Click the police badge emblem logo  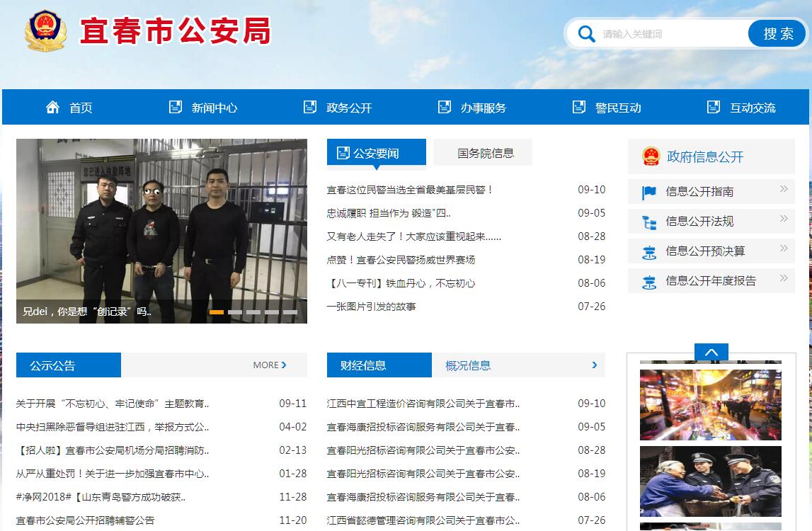pyautogui.click(x=46, y=31)
